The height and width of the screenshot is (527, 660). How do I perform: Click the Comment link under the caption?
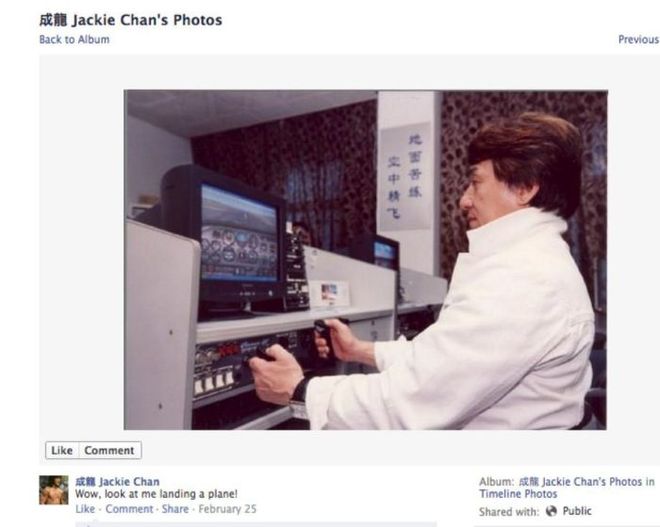coord(129,509)
